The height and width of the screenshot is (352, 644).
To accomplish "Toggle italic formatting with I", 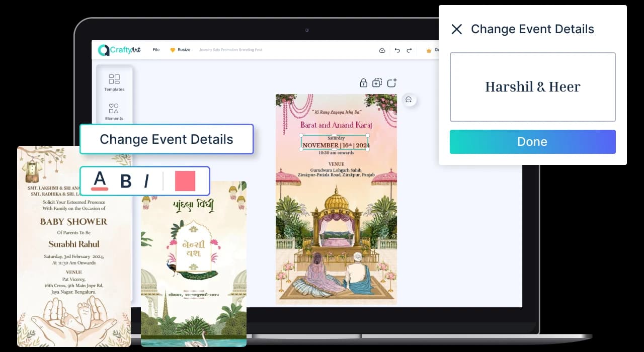I will pos(146,181).
